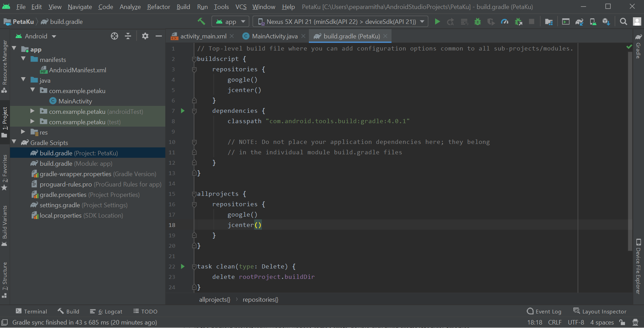
Task: Collapse the app module tree node
Action: tap(14, 48)
